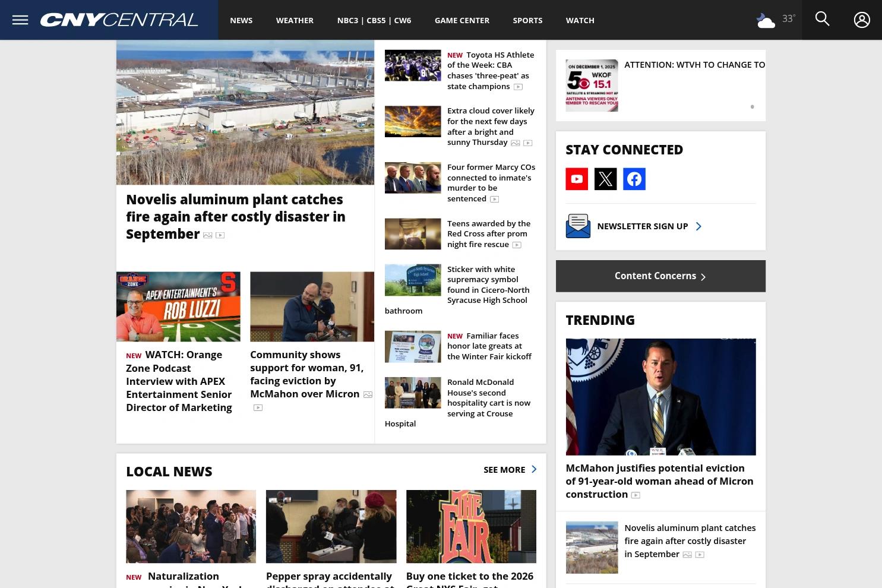Screen dimensions: 882x588
Task: Go to CNY Central home logo
Action: 119,20
